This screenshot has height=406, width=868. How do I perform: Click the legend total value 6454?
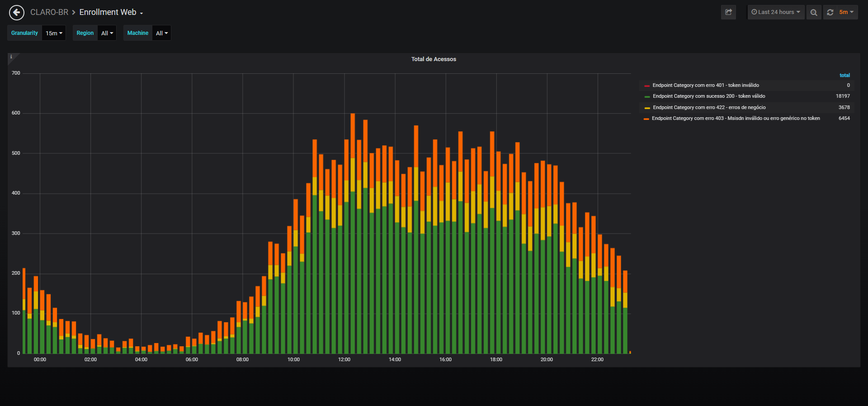844,118
